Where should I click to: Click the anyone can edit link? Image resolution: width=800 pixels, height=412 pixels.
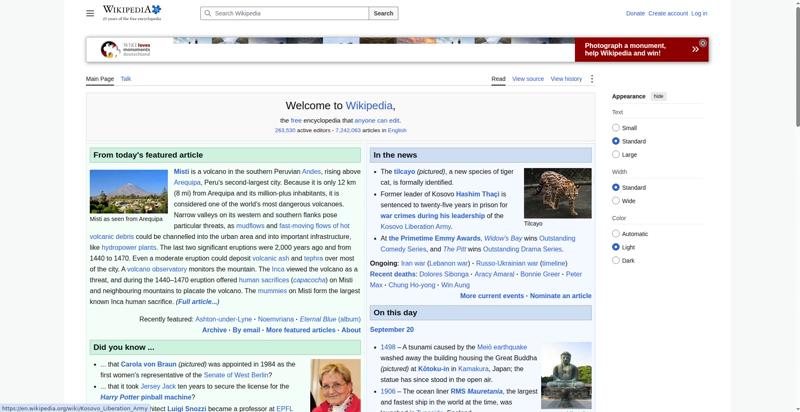pyautogui.click(x=377, y=120)
